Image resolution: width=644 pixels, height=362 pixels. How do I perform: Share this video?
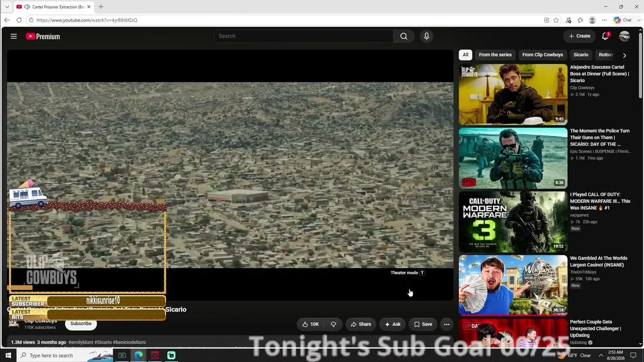361,324
